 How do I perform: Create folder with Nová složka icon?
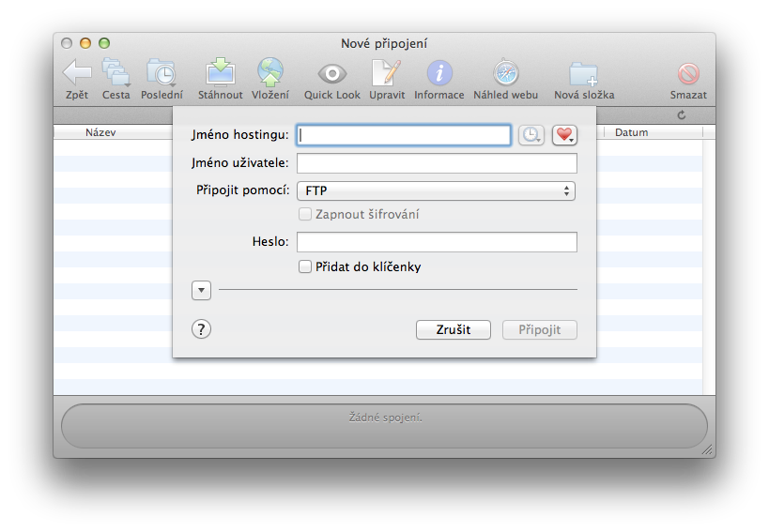[583, 74]
